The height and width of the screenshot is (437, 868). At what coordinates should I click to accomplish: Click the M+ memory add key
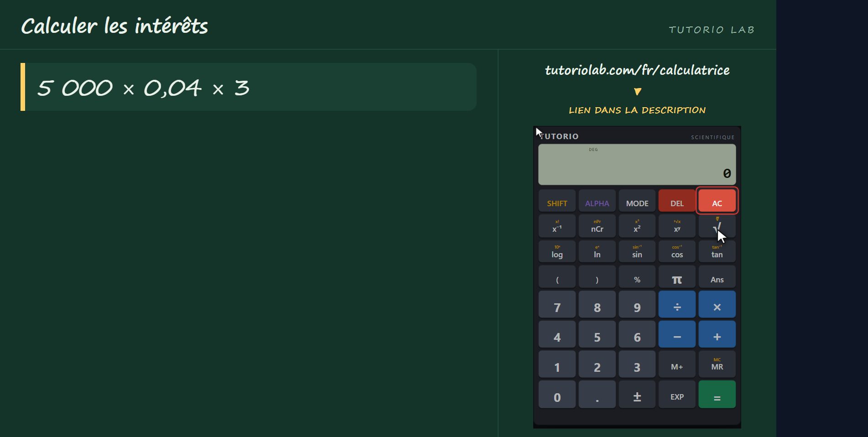click(677, 364)
